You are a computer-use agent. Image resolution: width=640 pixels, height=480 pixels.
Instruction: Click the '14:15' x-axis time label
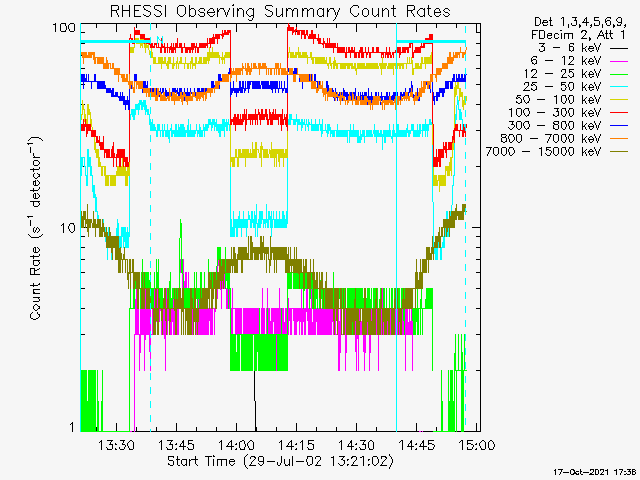296,444
